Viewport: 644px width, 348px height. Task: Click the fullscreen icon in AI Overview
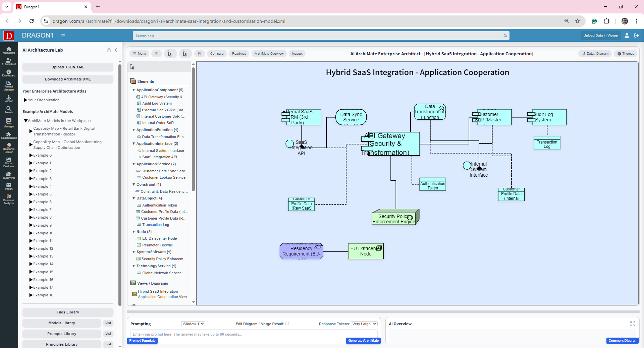(x=633, y=324)
